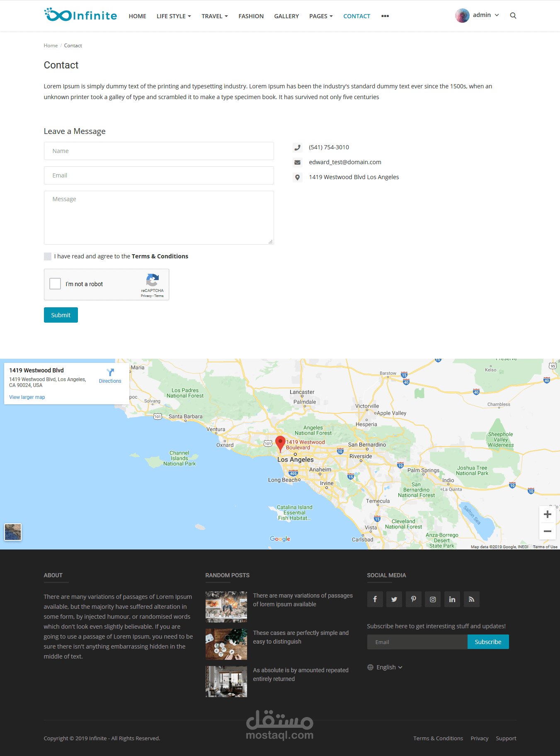Open the Pinterest social icon
Viewport: 560px width, 756px height.
pos(414,599)
